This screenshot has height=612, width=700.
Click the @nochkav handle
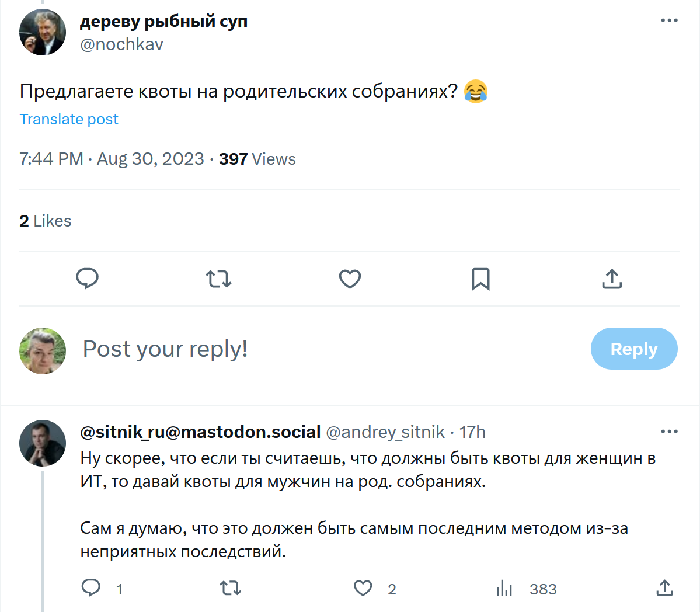121,45
